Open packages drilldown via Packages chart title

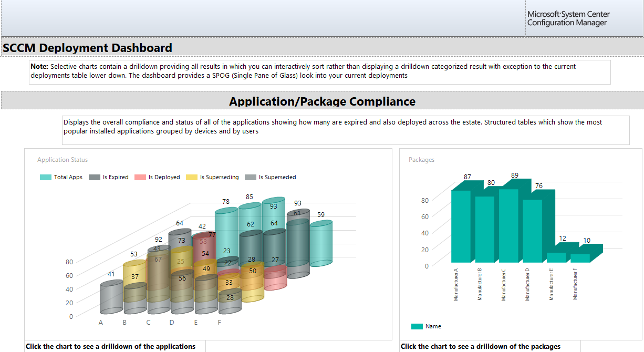422,160
